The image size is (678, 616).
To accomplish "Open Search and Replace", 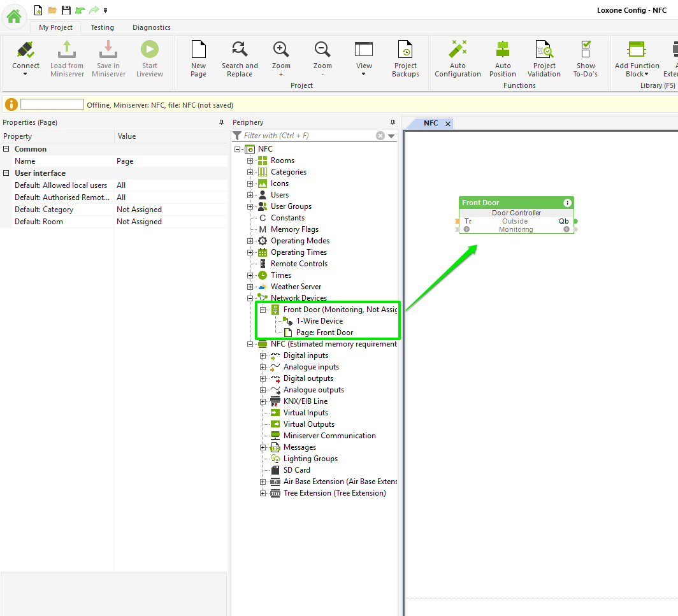I will click(240, 59).
